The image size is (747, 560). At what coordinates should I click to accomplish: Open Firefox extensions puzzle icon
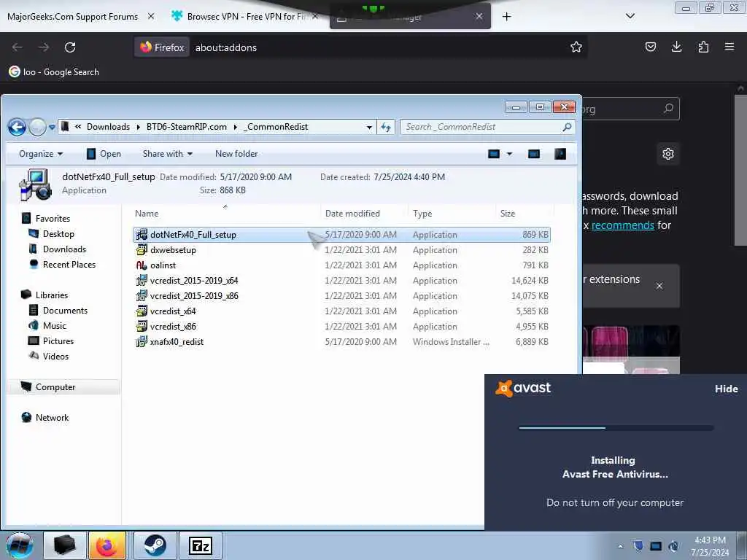703,47
